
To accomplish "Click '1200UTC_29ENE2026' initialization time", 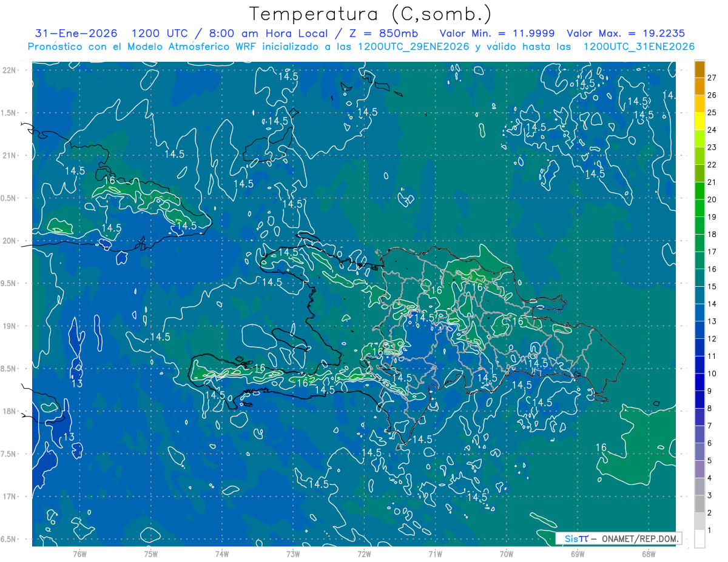I will click(414, 47).
